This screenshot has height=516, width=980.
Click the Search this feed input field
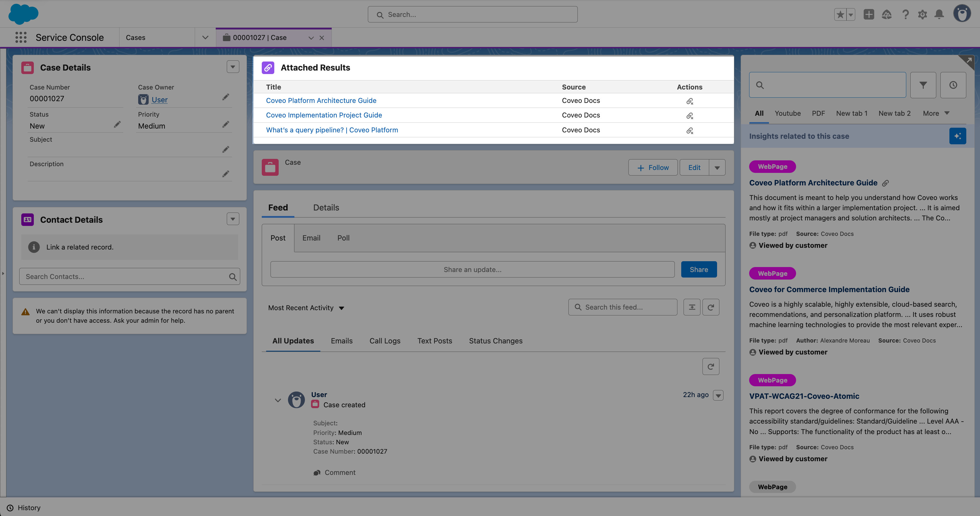pos(622,307)
